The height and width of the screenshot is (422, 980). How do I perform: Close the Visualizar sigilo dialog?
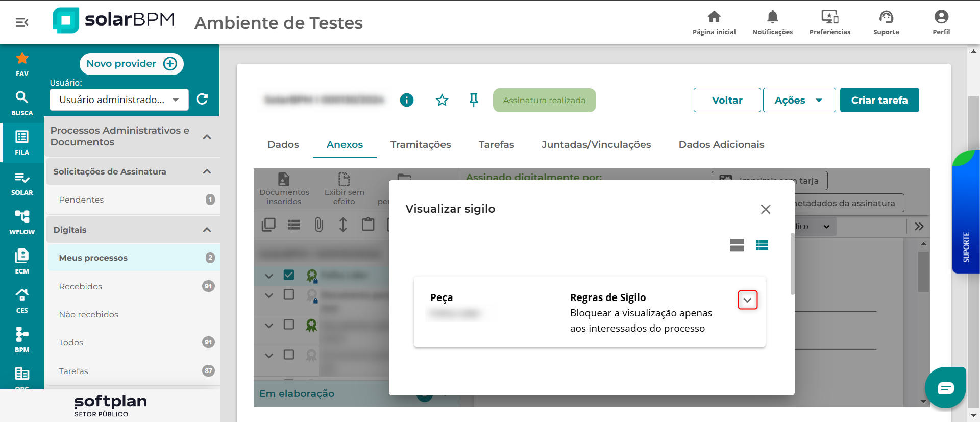[x=765, y=209]
